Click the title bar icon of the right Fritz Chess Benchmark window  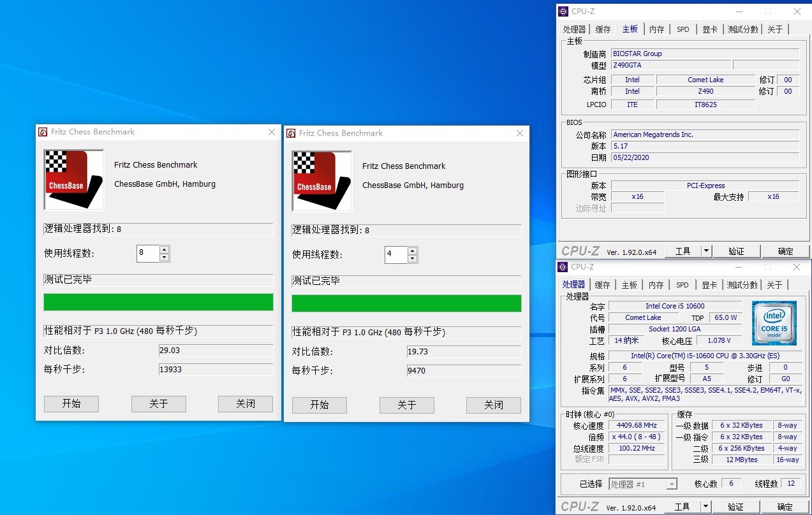tap(291, 133)
